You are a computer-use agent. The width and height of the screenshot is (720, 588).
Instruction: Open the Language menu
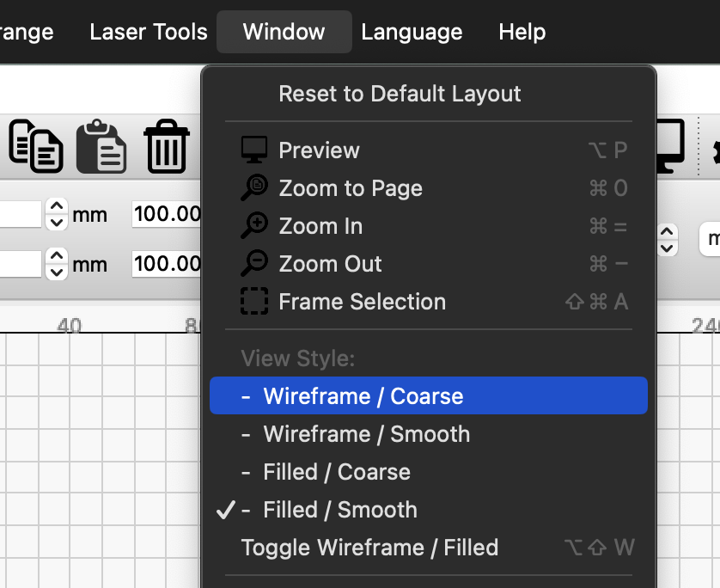click(x=412, y=32)
